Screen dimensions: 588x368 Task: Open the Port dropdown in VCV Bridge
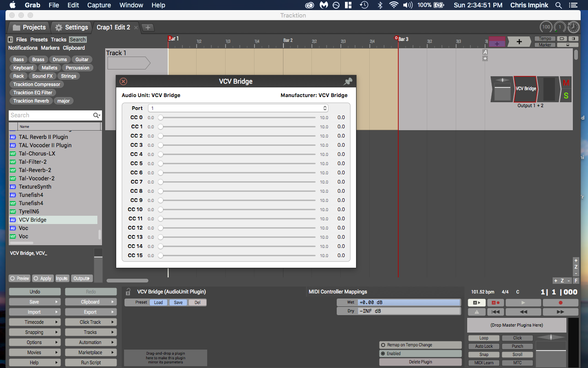(238, 108)
